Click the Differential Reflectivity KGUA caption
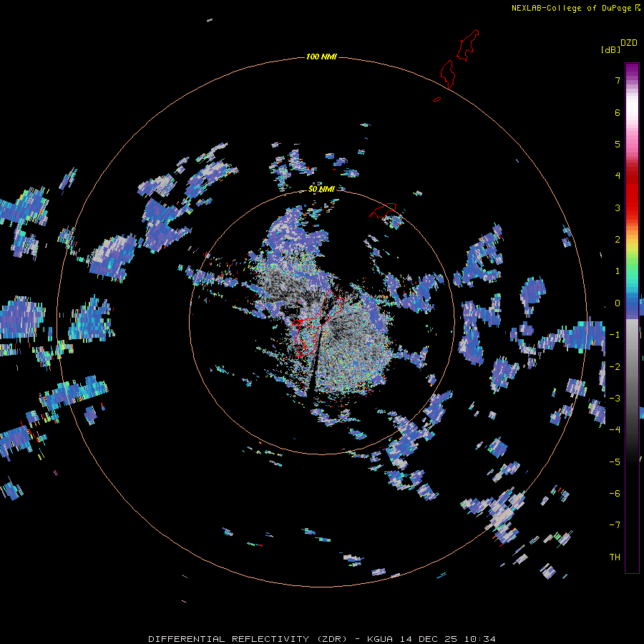 click(321, 639)
